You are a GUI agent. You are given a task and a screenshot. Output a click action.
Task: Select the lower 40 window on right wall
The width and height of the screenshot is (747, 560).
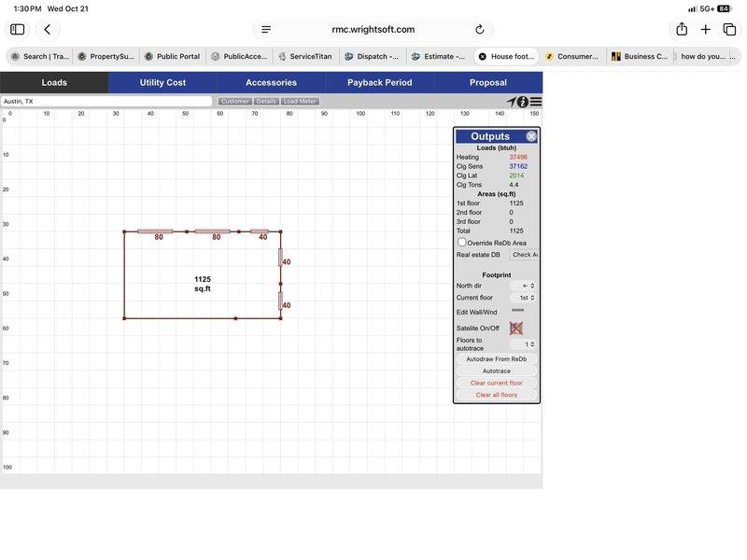pyautogui.click(x=281, y=301)
